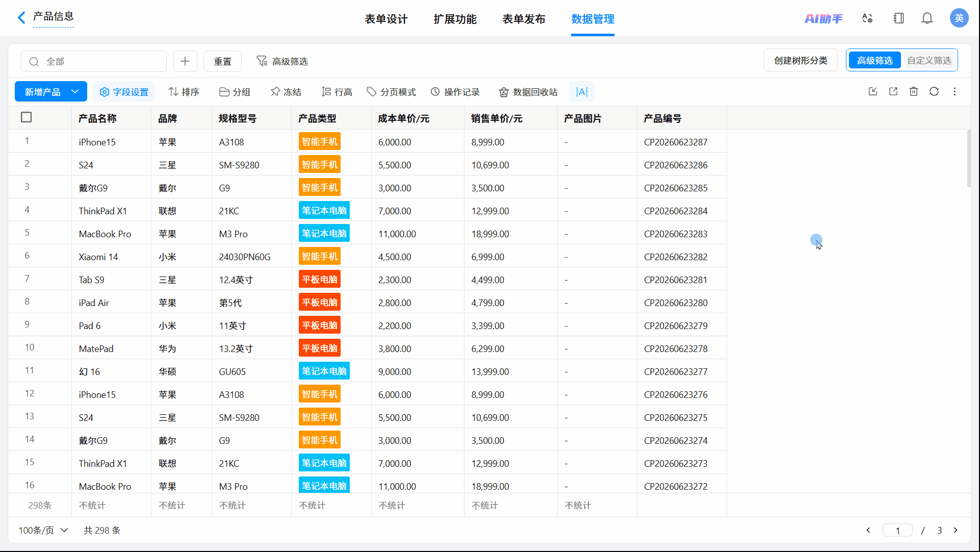
Task: Click the 智能手机 tag in iPhone15 row 1
Action: [x=320, y=142]
